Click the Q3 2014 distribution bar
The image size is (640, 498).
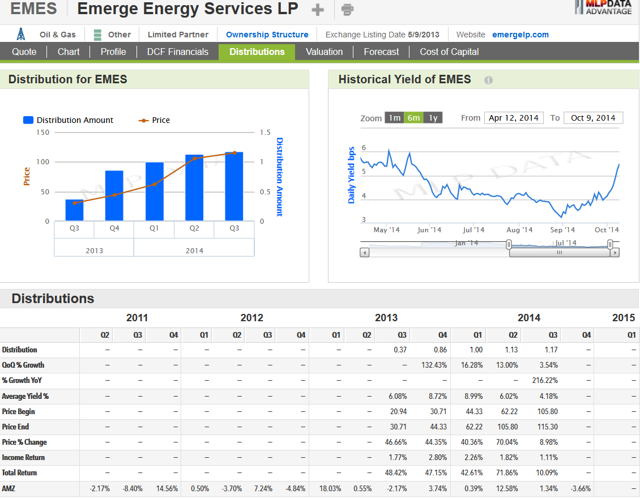point(234,187)
